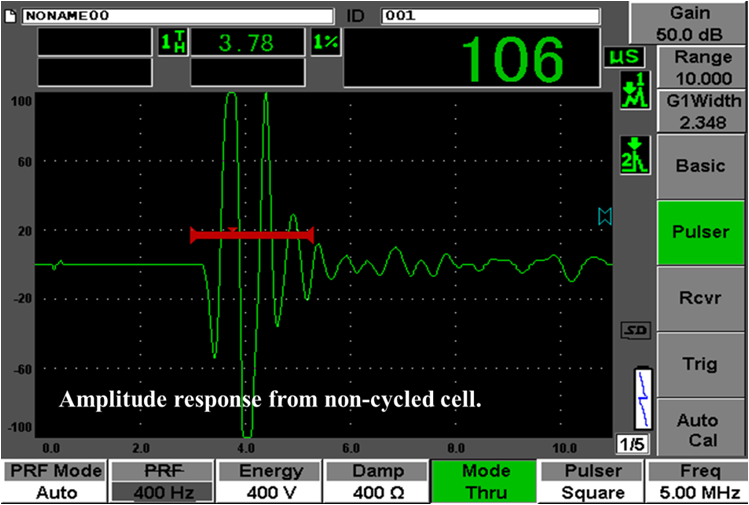Click the file document icon beside NONAME00
Image resolution: width=749 pixels, height=505 pixels.
tap(11, 16)
